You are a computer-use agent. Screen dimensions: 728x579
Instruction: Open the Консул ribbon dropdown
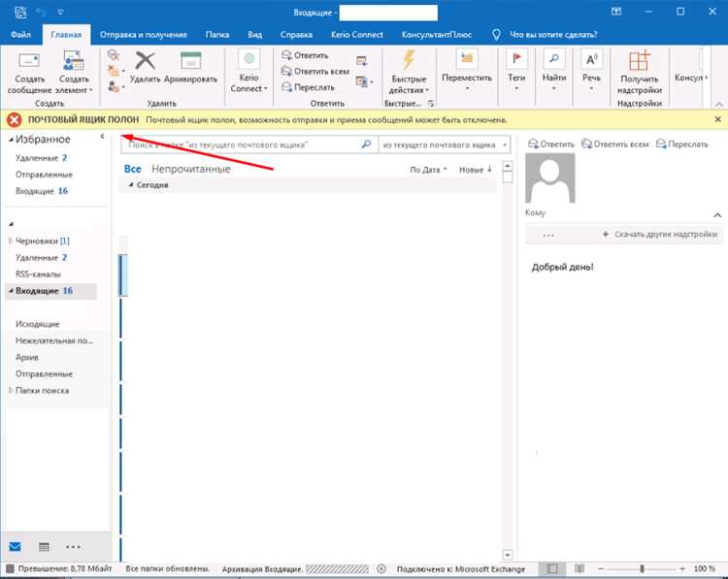pyautogui.click(x=691, y=78)
